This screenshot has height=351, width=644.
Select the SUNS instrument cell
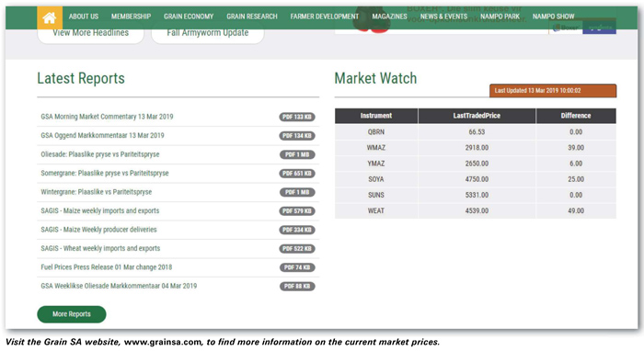(376, 195)
